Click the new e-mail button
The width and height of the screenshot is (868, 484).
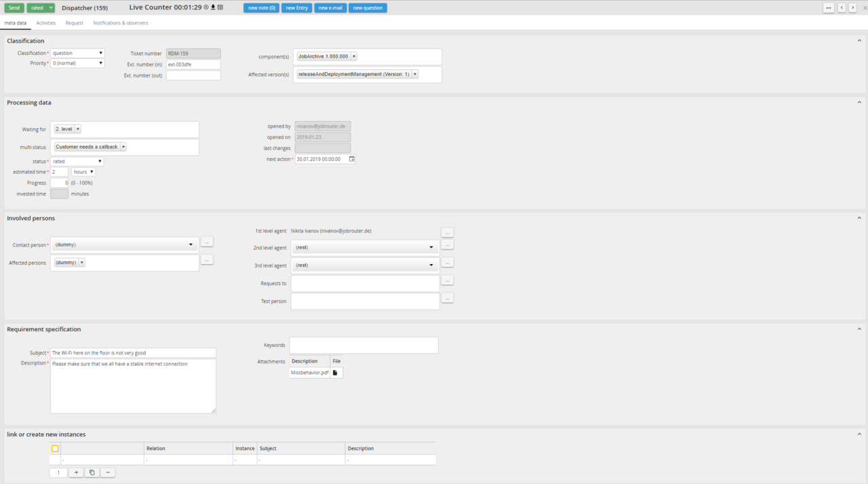pyautogui.click(x=330, y=7)
